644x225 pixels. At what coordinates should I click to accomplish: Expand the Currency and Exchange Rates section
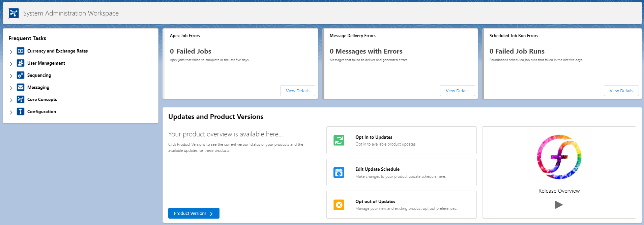11,52
